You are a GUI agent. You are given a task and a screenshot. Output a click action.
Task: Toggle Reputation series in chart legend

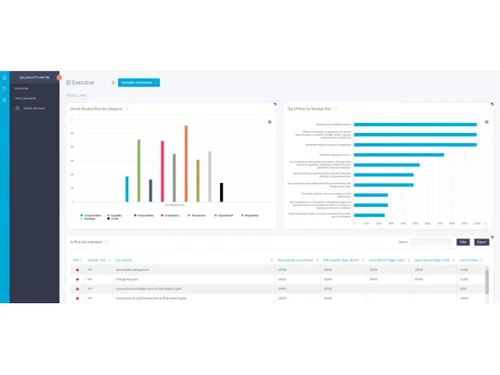250,215
